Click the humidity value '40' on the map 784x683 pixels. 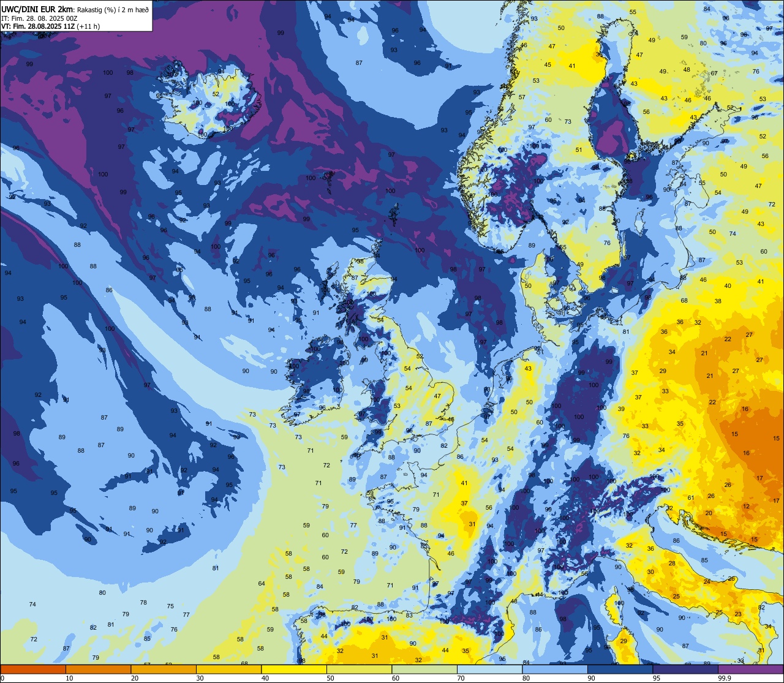pyautogui.click(x=728, y=286)
